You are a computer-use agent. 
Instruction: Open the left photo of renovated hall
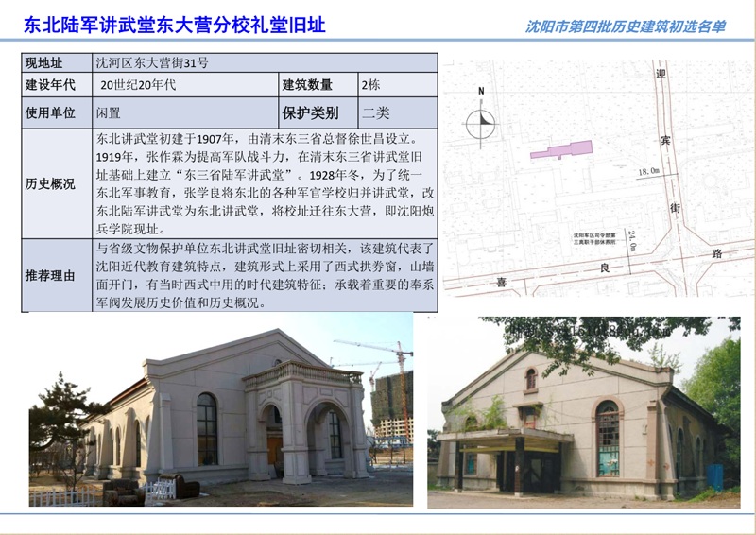[219, 410]
